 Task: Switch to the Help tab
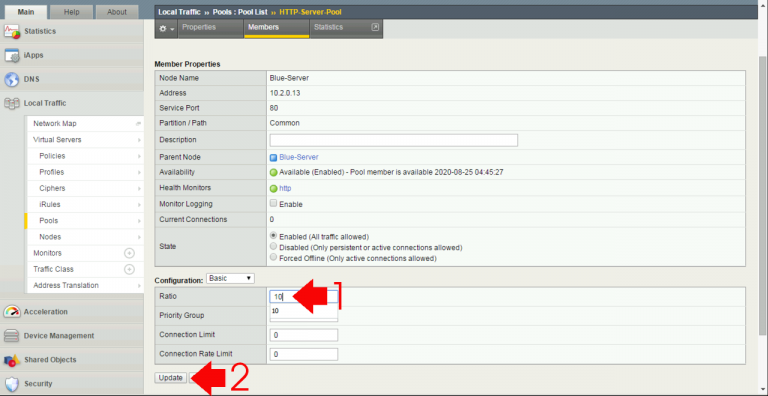[72, 12]
